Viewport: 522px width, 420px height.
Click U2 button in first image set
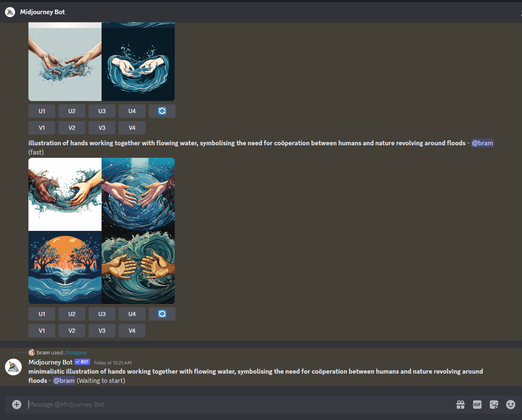tap(72, 111)
